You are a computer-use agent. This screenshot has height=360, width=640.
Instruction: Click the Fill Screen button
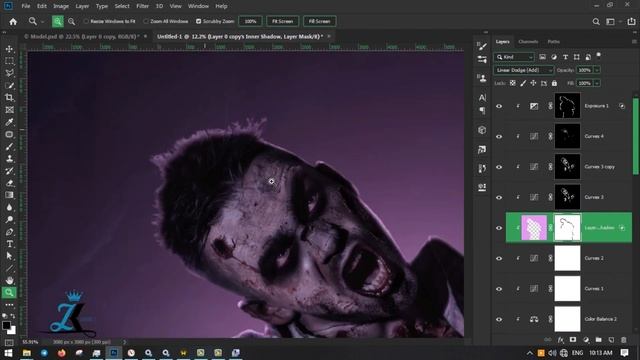320,21
